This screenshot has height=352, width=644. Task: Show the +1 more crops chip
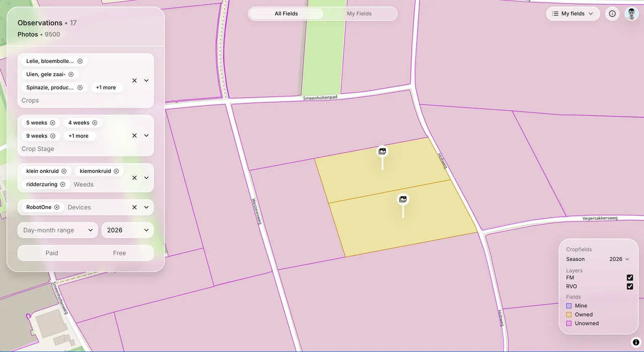106,88
